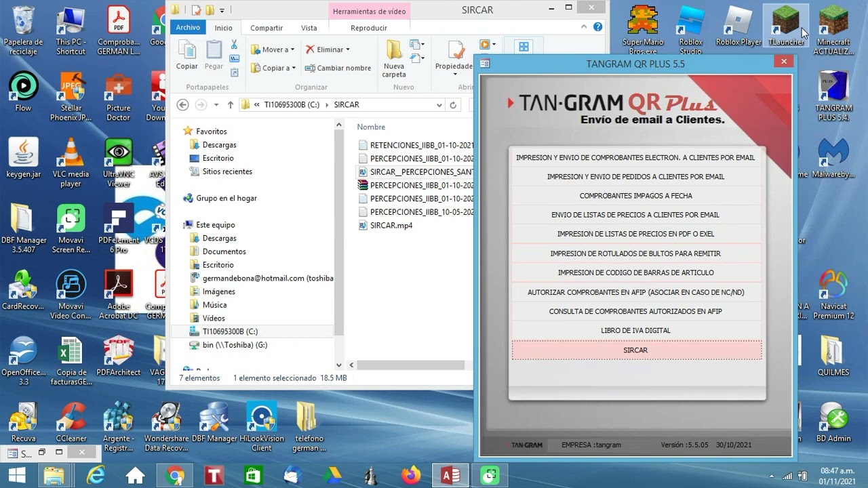Open COMPROBANTES IMPAGOS A FECHA
868x488 pixels.
point(636,196)
